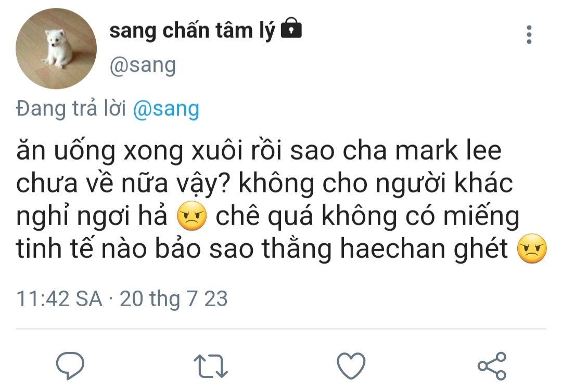Select the angry emoji after "ghét"
562x392 pixels.
pos(532,249)
